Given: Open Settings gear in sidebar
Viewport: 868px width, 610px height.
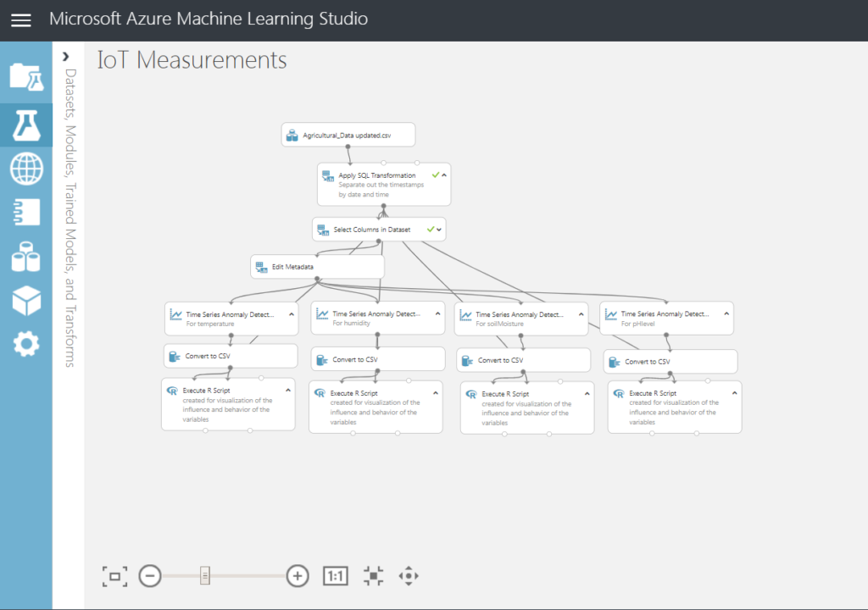Looking at the screenshot, I should 25,344.
